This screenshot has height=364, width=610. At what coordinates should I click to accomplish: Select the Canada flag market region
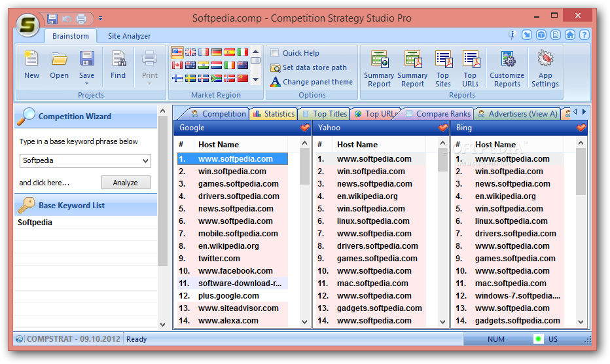point(177,65)
